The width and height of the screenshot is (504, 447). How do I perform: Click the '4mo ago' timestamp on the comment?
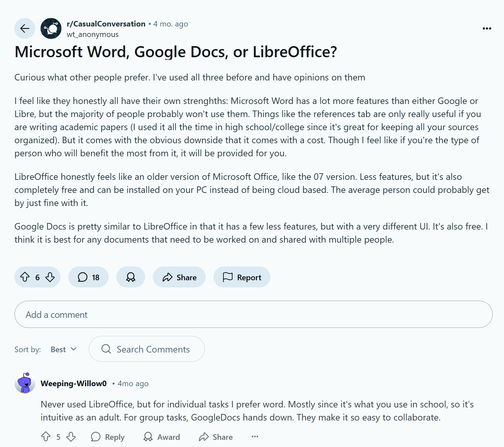pyautogui.click(x=133, y=384)
